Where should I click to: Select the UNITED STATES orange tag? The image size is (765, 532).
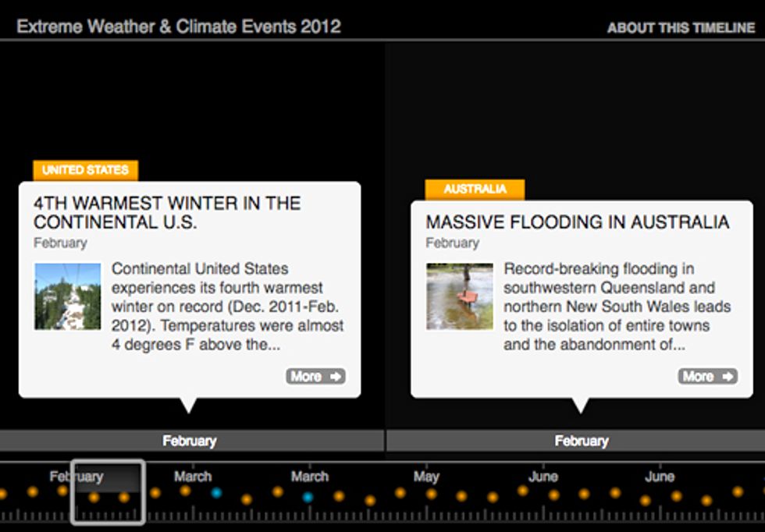(85, 170)
